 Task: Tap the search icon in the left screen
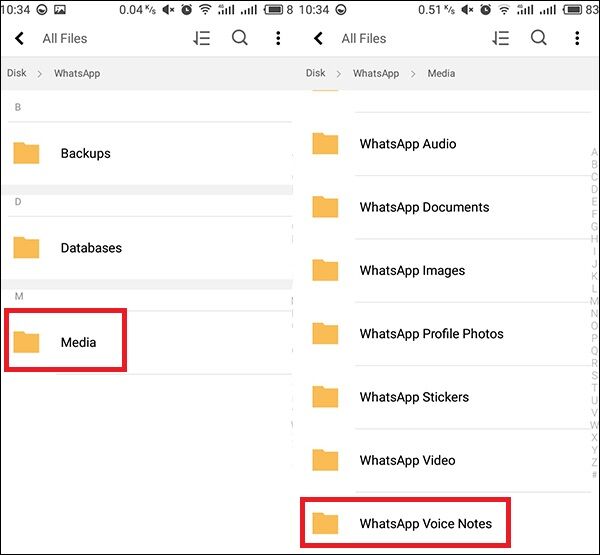coord(240,38)
